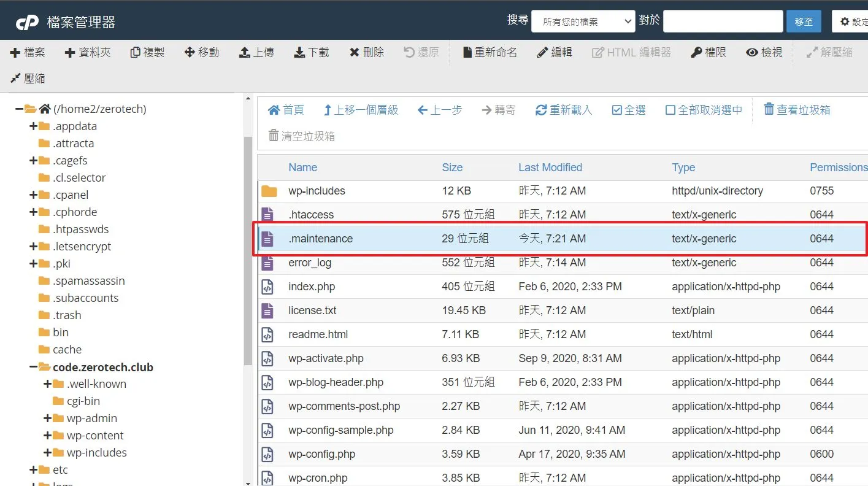Click the .htaccess file icon
This screenshot has width=868, height=486.
[267, 215]
